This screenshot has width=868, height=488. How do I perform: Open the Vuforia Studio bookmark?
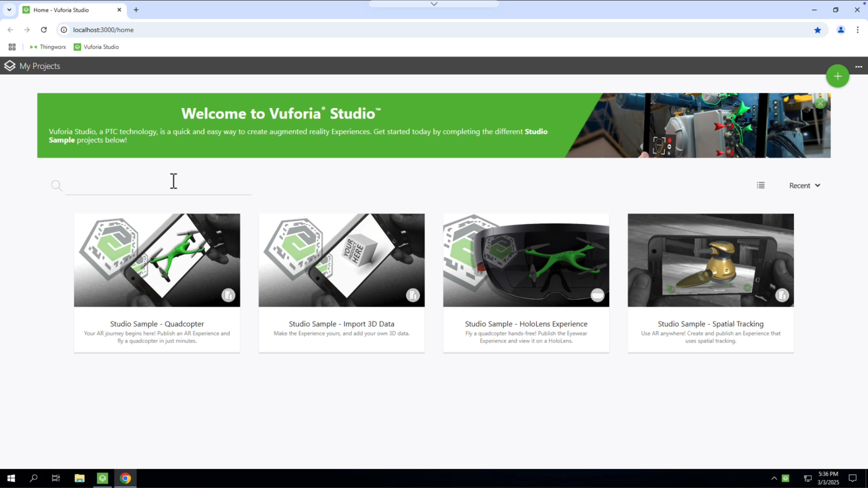point(96,47)
